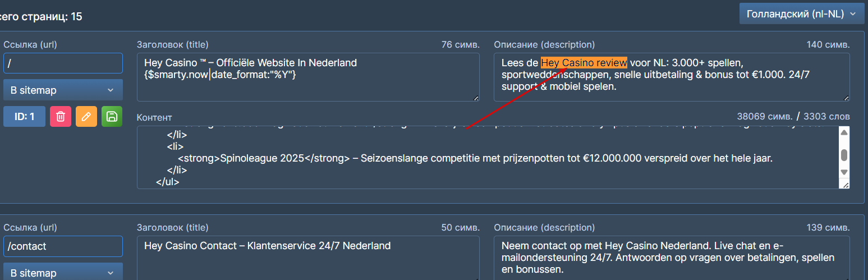The image size is (868, 280).
Task: Focus the url field containing /contact
Action: tap(63, 246)
